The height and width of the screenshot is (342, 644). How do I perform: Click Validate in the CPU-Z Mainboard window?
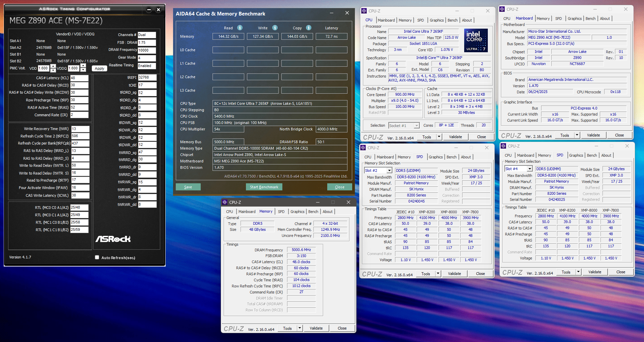593,135
